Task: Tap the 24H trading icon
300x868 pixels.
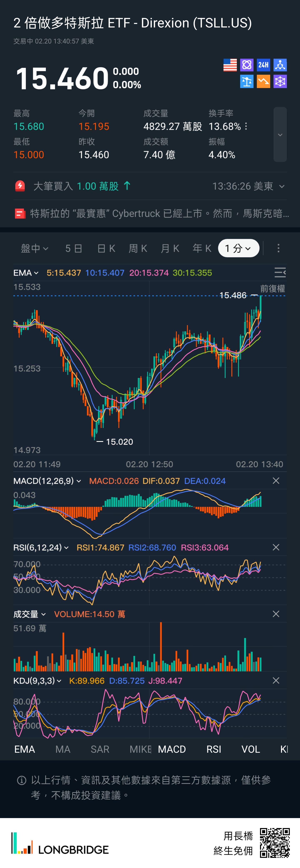Action: tap(263, 65)
